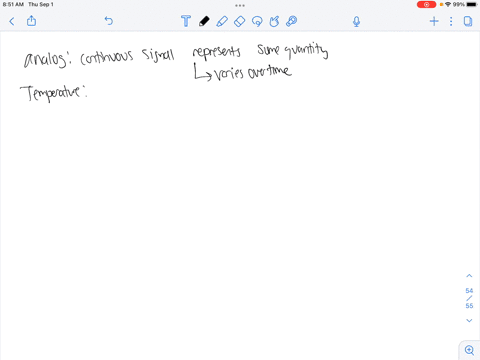Add new page with plus icon

[x=434, y=22]
